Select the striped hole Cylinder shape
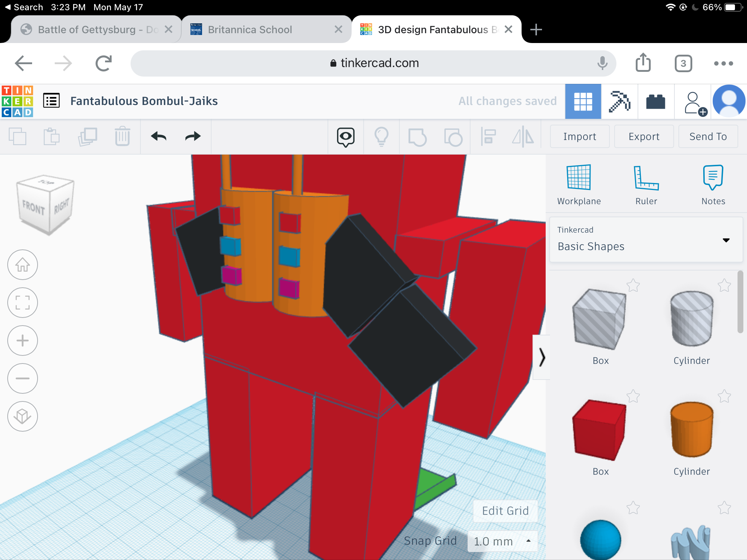 (691, 319)
